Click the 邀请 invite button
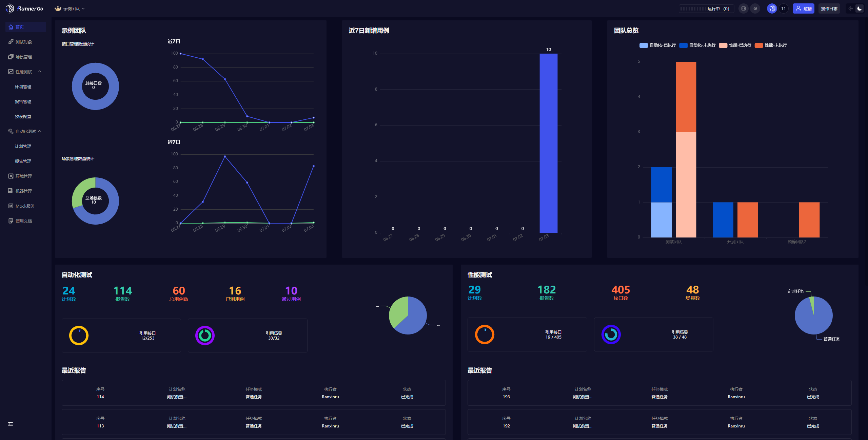 pos(803,8)
